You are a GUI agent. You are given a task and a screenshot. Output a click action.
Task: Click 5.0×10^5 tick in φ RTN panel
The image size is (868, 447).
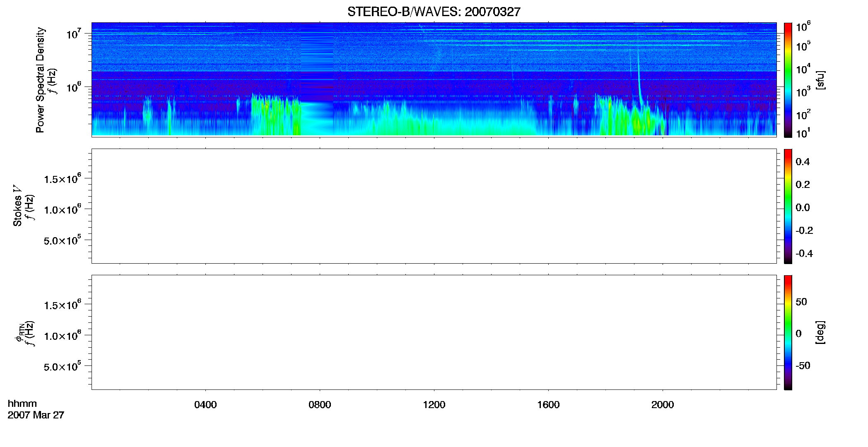pyautogui.click(x=62, y=366)
